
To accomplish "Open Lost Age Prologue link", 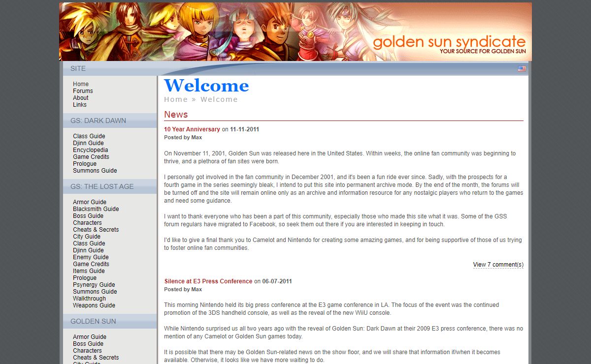I will (85, 278).
